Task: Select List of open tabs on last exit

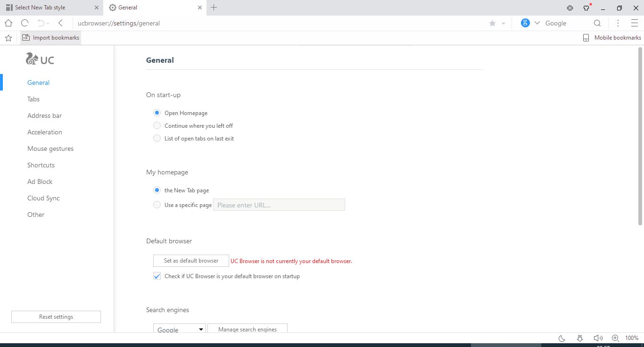Action: pyautogui.click(x=157, y=139)
